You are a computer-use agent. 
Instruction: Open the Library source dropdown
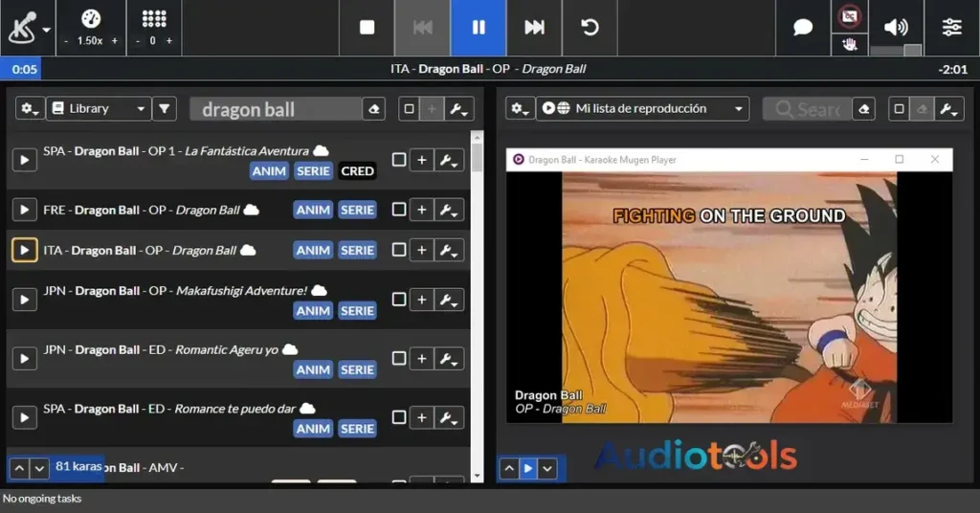click(x=99, y=109)
